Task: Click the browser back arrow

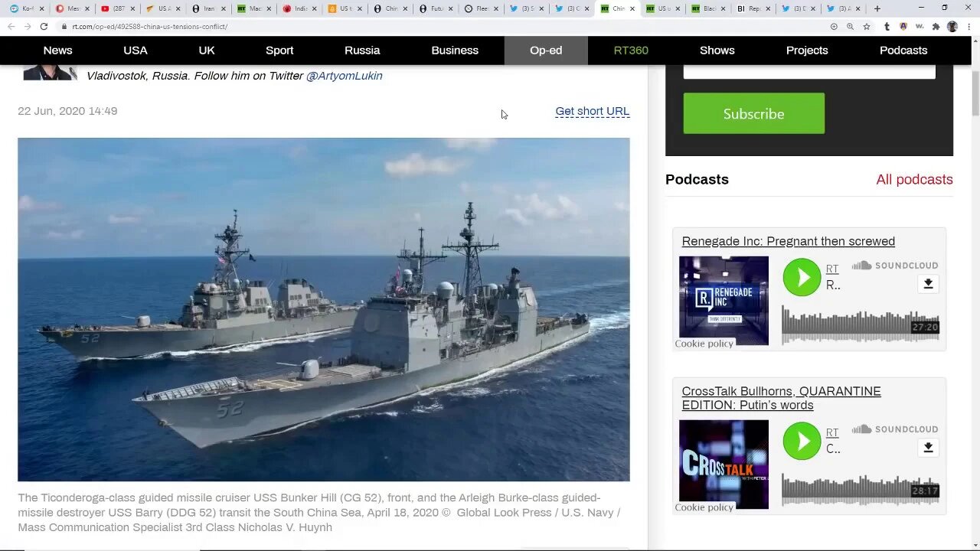Action: [11, 26]
